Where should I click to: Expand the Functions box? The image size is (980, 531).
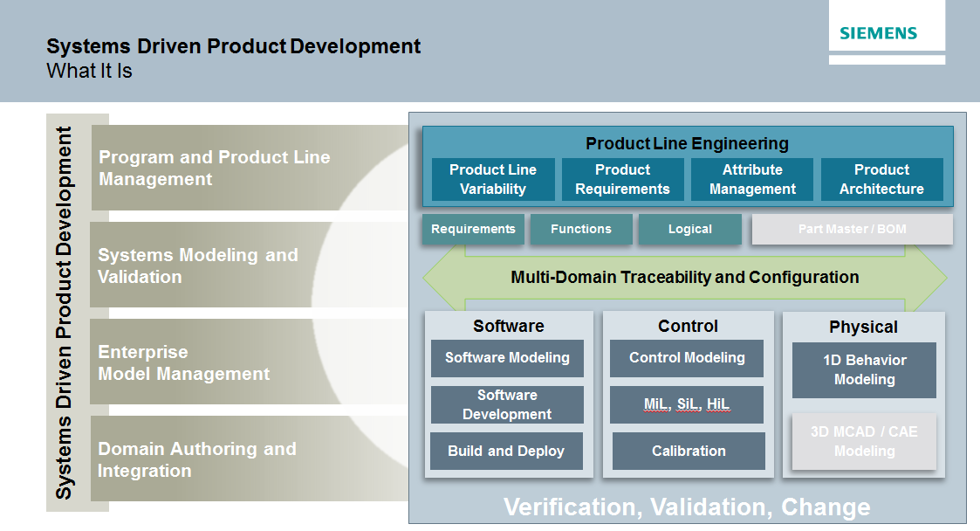580,229
